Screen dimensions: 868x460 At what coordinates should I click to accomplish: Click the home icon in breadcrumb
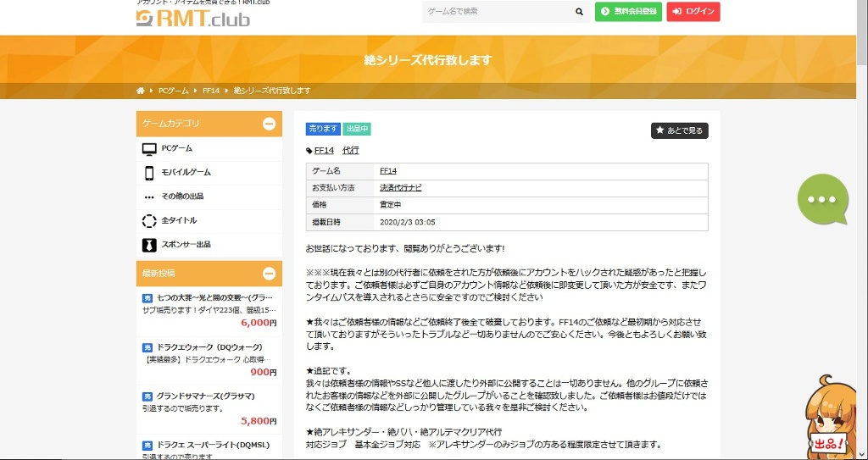[x=140, y=91]
